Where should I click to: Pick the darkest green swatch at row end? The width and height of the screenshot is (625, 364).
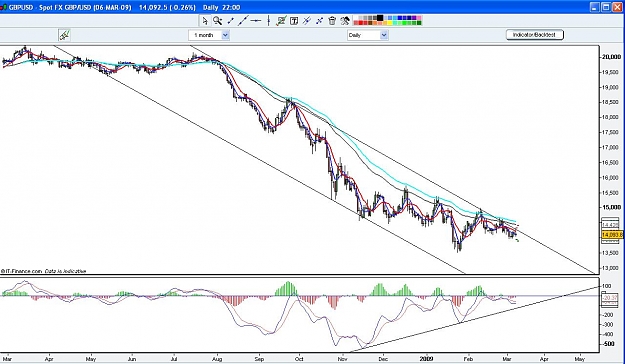point(419,23)
